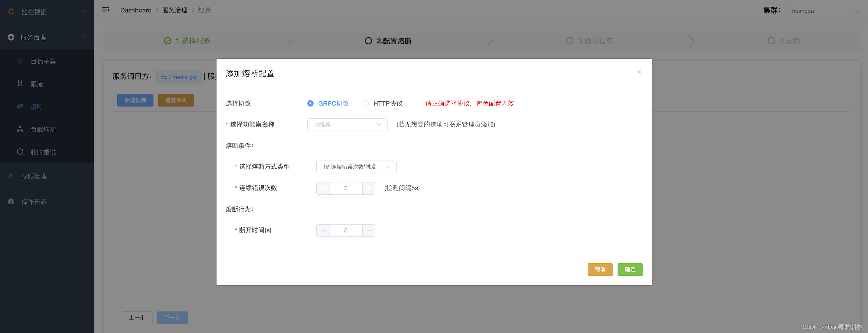Click the green 确定 button
The height and width of the screenshot is (333, 868).
pos(629,269)
